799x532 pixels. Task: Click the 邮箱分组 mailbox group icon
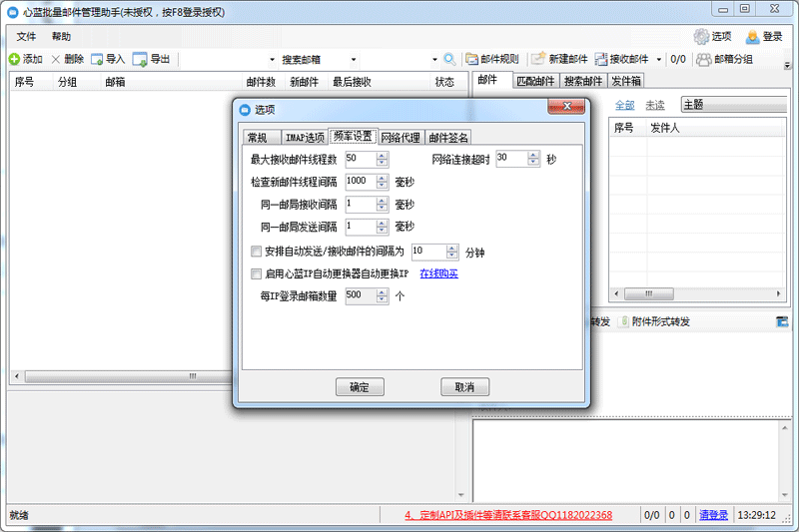tap(704, 60)
